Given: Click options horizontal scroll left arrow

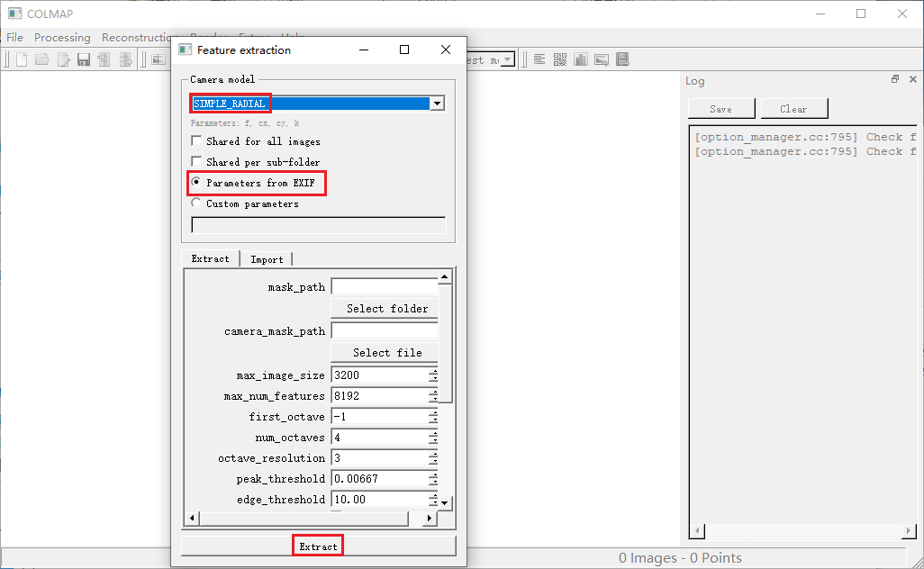Looking at the screenshot, I should pos(192,519).
